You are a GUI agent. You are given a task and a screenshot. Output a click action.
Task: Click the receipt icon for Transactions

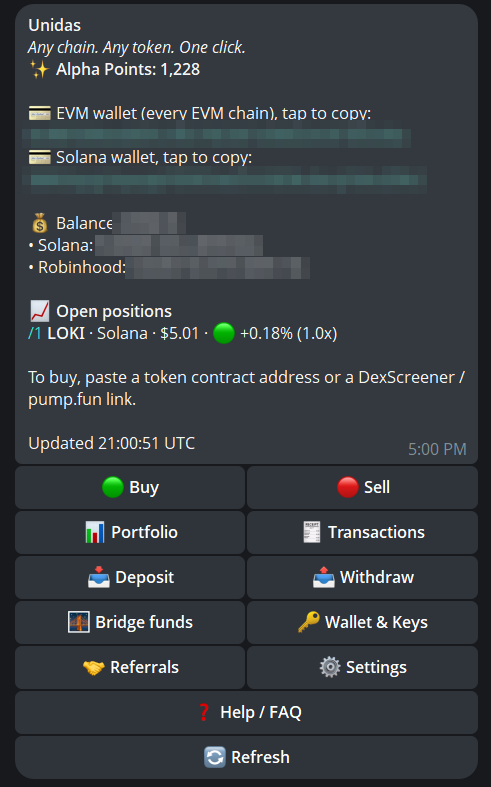click(x=312, y=532)
